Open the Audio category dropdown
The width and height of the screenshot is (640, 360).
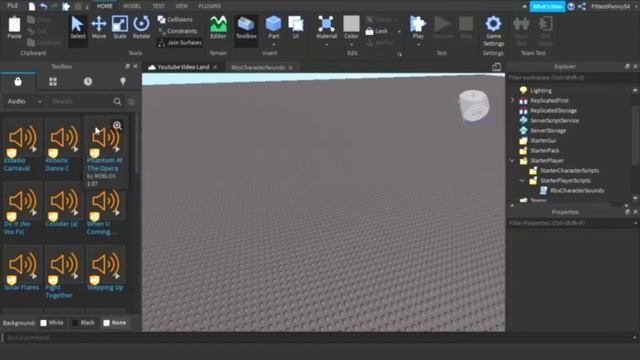click(24, 101)
